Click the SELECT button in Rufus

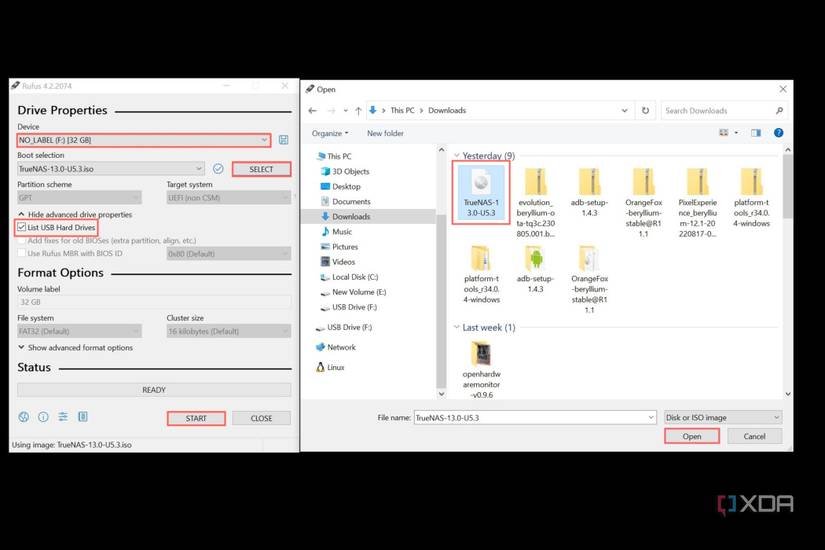click(261, 169)
